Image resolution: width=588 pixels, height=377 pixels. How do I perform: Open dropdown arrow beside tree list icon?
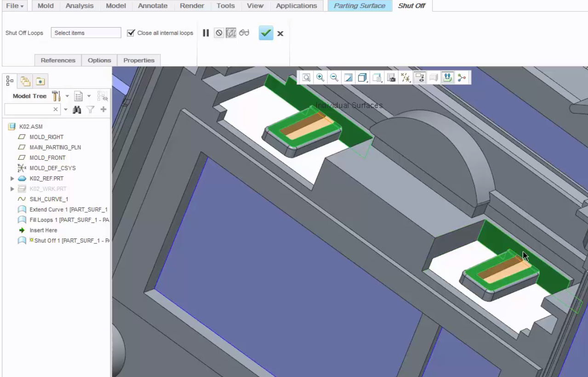89,96
